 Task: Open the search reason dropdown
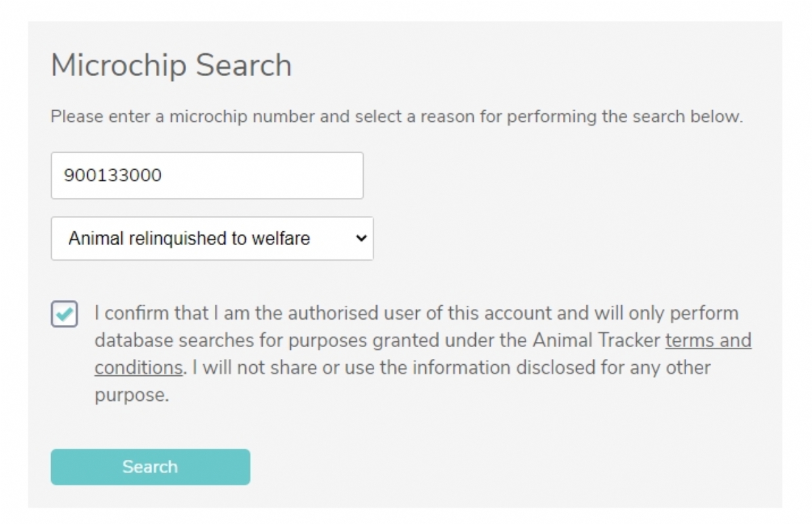(212, 238)
